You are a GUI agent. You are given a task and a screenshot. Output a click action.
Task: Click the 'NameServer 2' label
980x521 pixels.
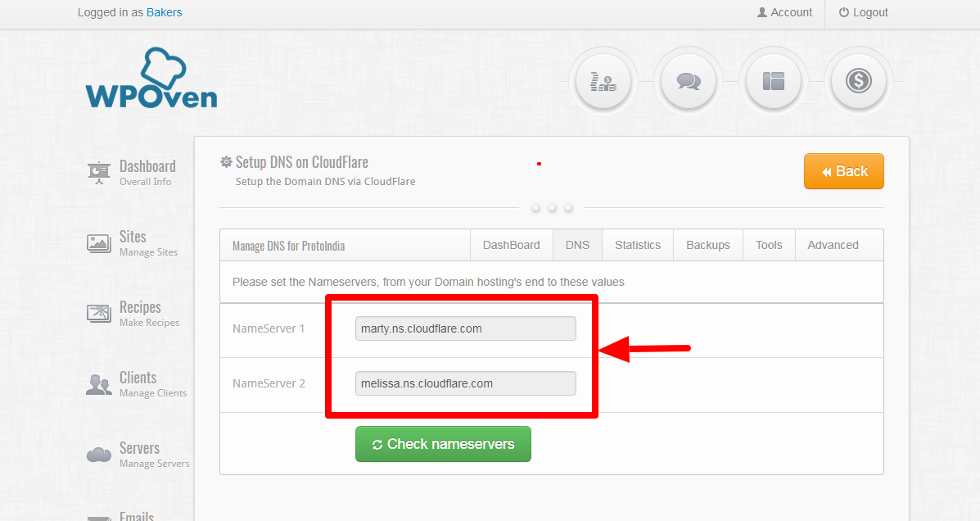coord(269,383)
